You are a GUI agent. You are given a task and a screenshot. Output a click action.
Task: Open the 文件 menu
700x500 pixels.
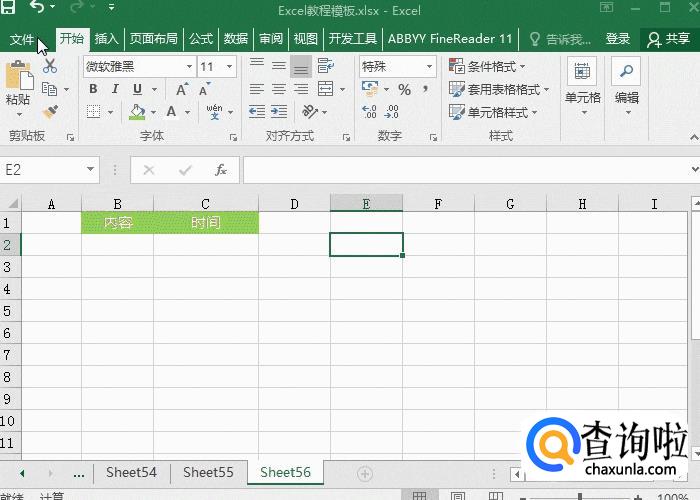[x=21, y=39]
